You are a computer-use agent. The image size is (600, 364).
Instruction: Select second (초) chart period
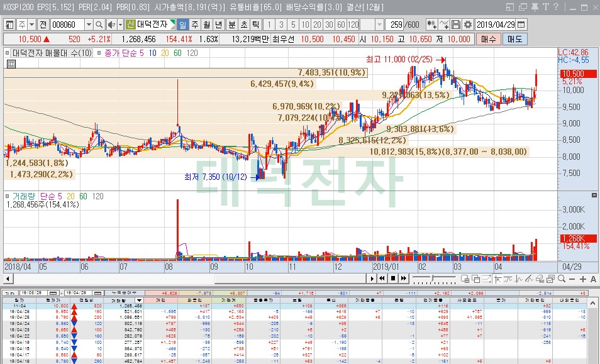[x=244, y=25]
